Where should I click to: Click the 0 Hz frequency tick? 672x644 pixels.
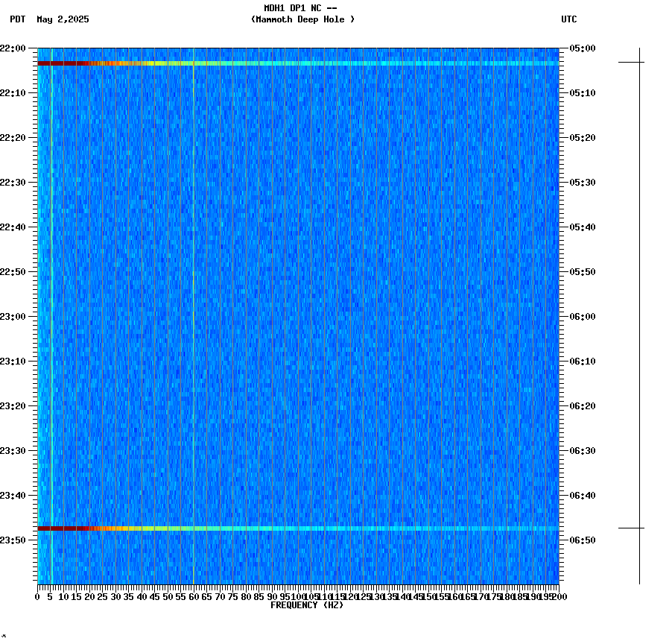click(36, 596)
